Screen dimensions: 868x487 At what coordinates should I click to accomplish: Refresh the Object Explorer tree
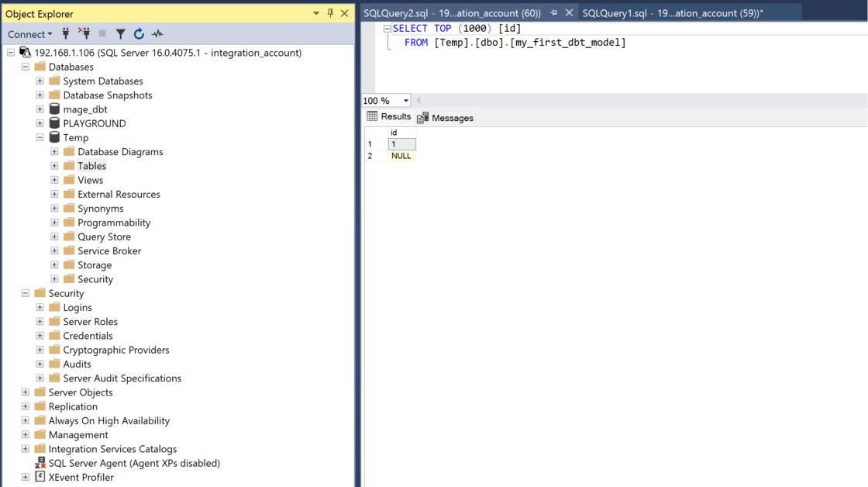coord(139,34)
